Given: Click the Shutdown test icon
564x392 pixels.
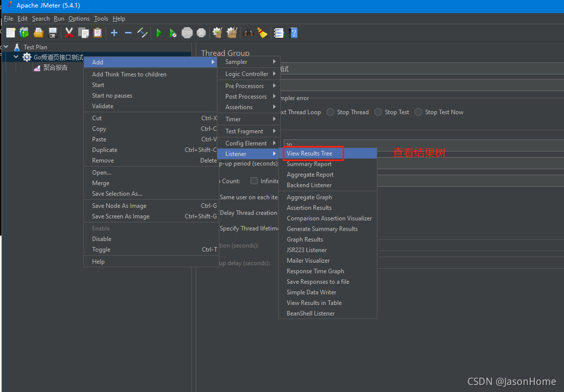Looking at the screenshot, I should [x=201, y=33].
